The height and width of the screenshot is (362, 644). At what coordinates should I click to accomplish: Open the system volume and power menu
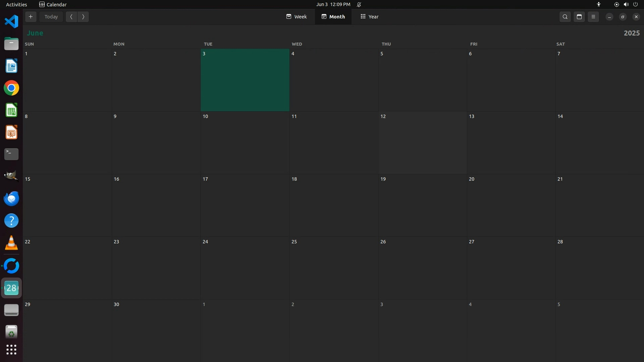626,4
